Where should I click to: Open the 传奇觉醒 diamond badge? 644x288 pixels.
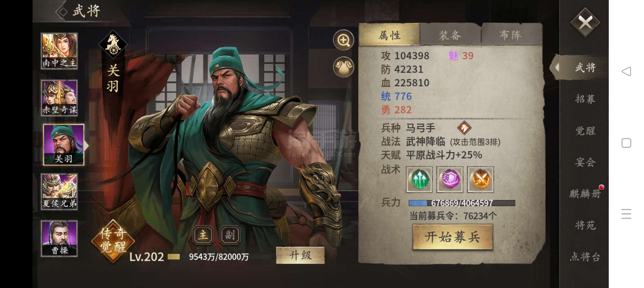tap(113, 241)
